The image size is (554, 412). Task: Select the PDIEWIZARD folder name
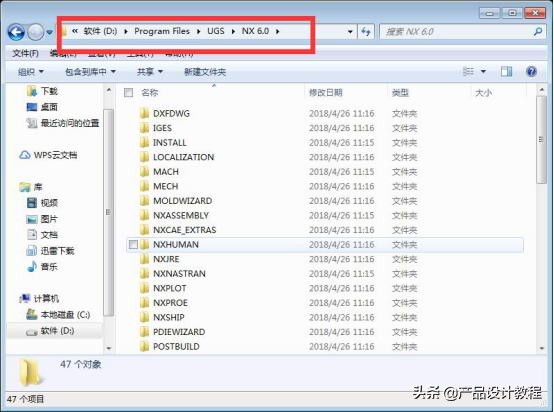point(179,332)
